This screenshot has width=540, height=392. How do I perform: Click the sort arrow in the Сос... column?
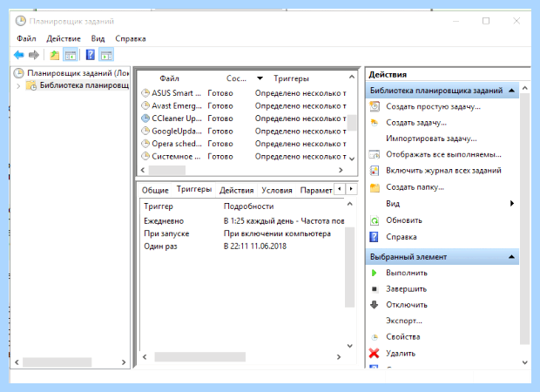coord(260,78)
